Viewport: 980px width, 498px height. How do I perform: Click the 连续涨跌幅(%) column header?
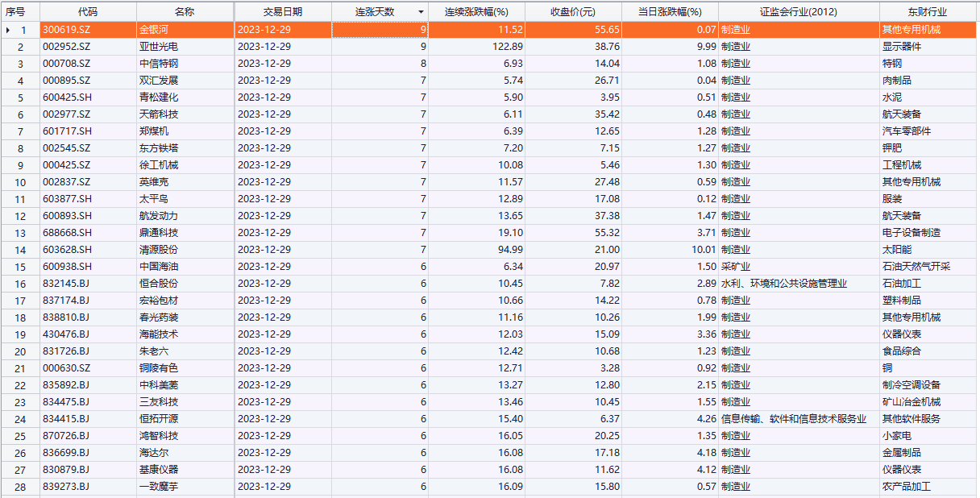(x=476, y=12)
